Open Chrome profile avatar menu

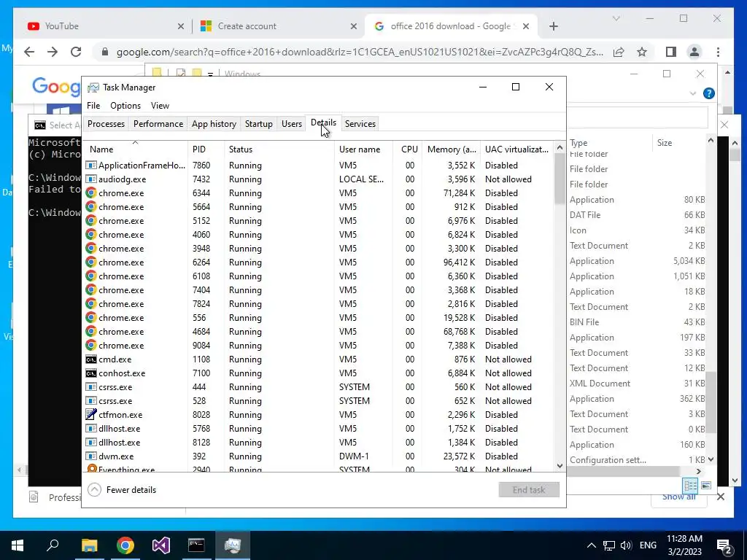point(694,52)
